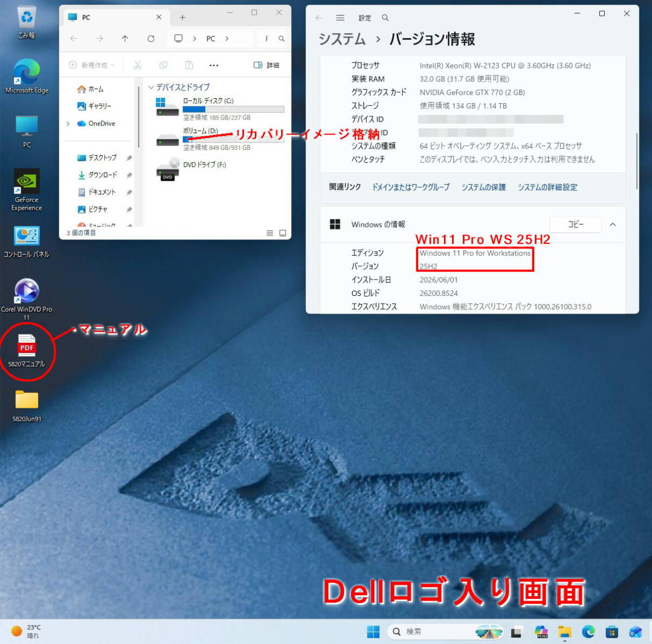Open Outlook from the taskbar
The image size is (652, 644).
[x=636, y=632]
